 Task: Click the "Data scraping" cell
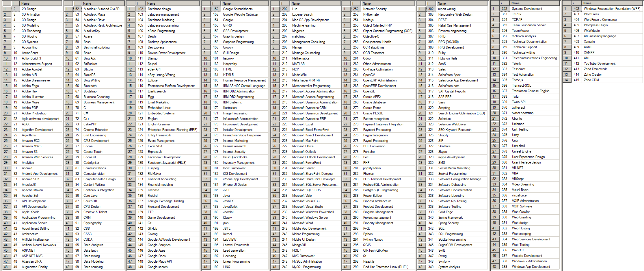103,267
